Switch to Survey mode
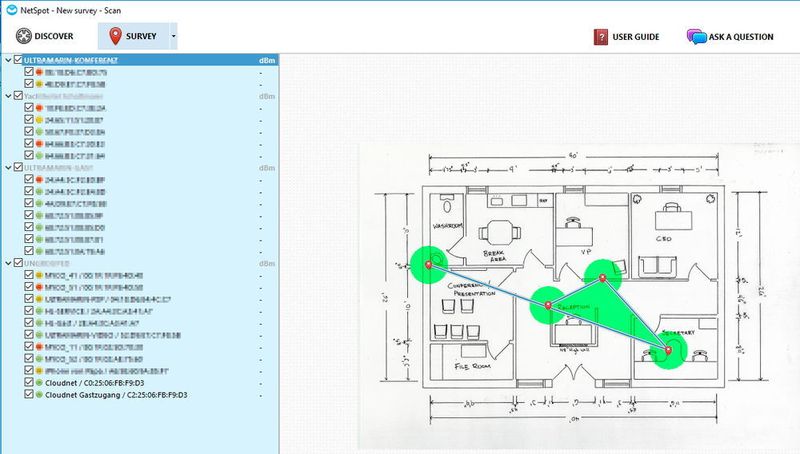Image resolution: width=800 pixels, height=454 pixels. pyautogui.click(x=133, y=36)
